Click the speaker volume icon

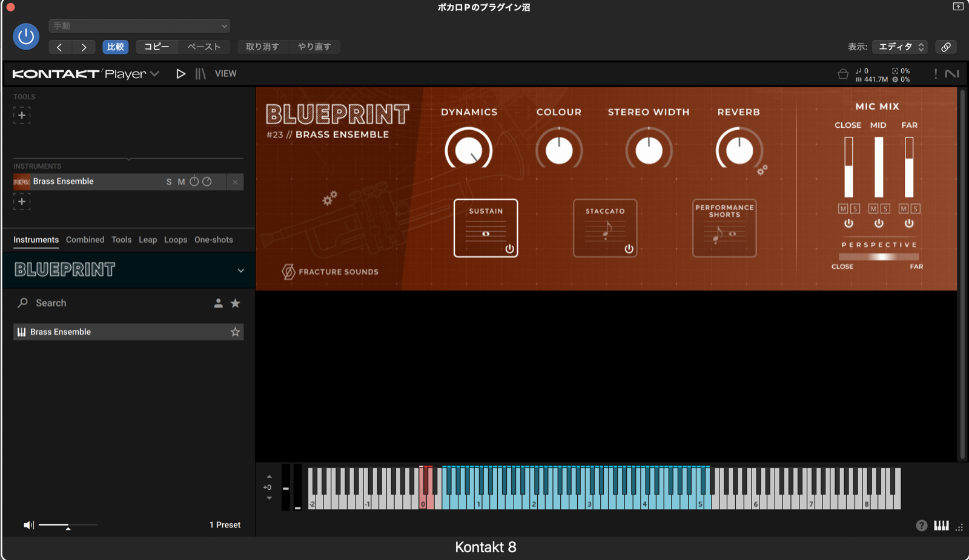coord(28,525)
